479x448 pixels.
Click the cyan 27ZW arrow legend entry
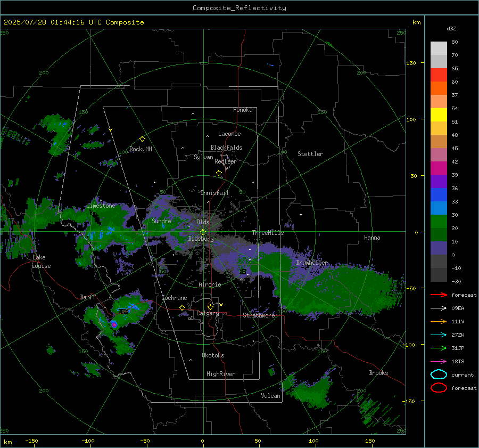point(439,335)
